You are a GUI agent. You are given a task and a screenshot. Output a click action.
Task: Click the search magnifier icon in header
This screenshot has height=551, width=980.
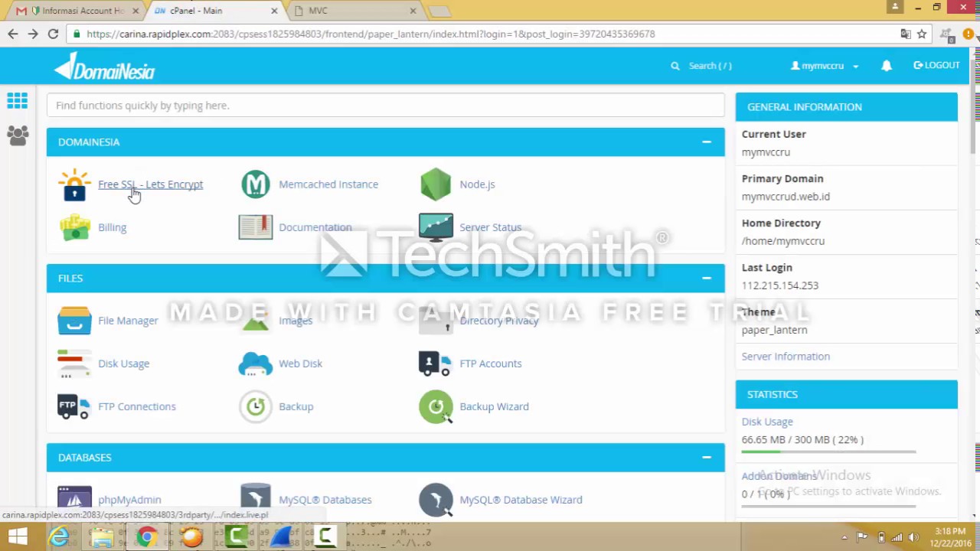(675, 66)
